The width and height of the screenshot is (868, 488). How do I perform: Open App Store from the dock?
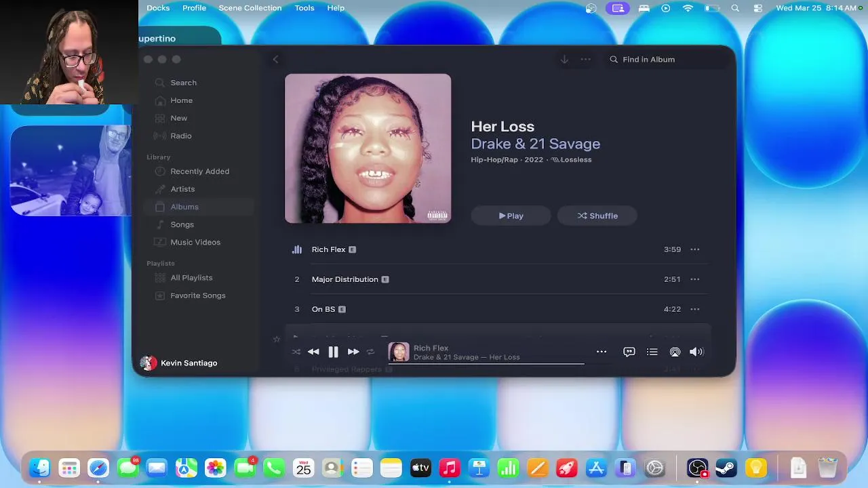click(x=596, y=468)
